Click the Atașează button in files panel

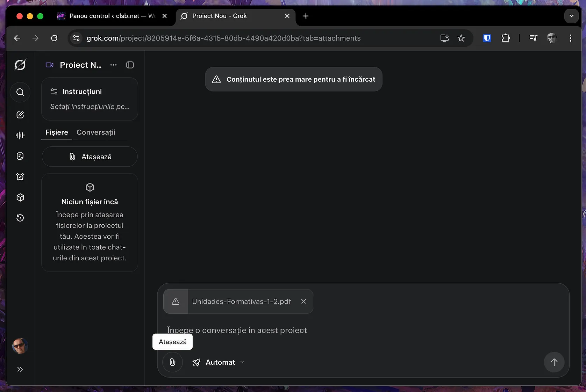[90, 157]
